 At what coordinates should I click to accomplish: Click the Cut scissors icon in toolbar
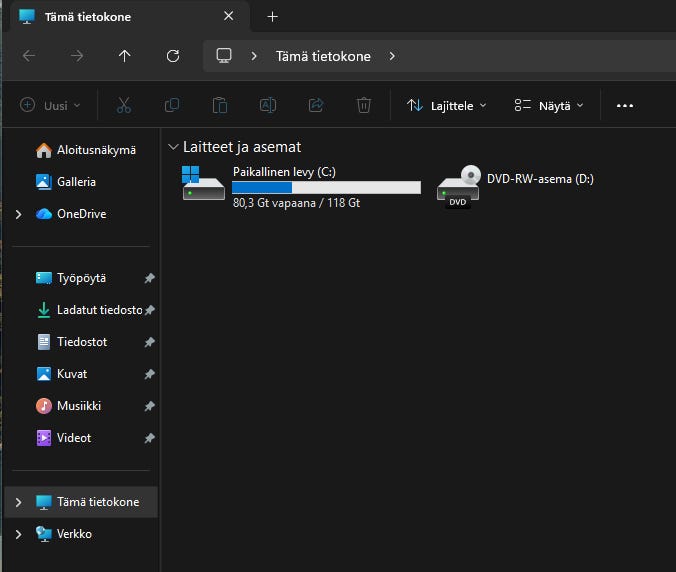124,105
